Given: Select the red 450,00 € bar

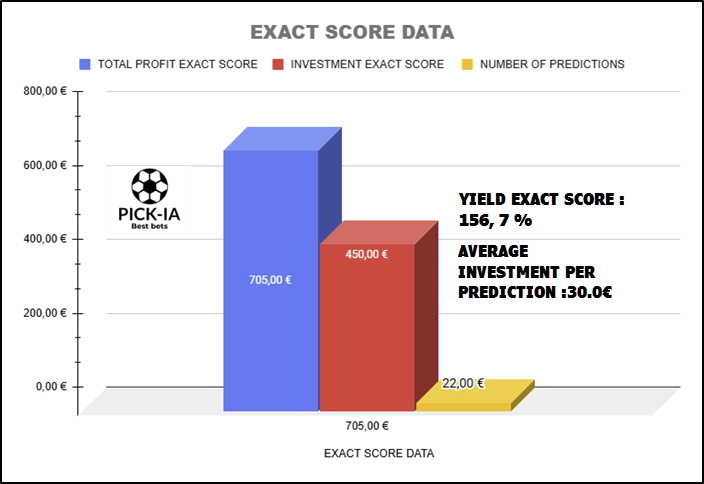Looking at the screenshot, I should [x=367, y=327].
